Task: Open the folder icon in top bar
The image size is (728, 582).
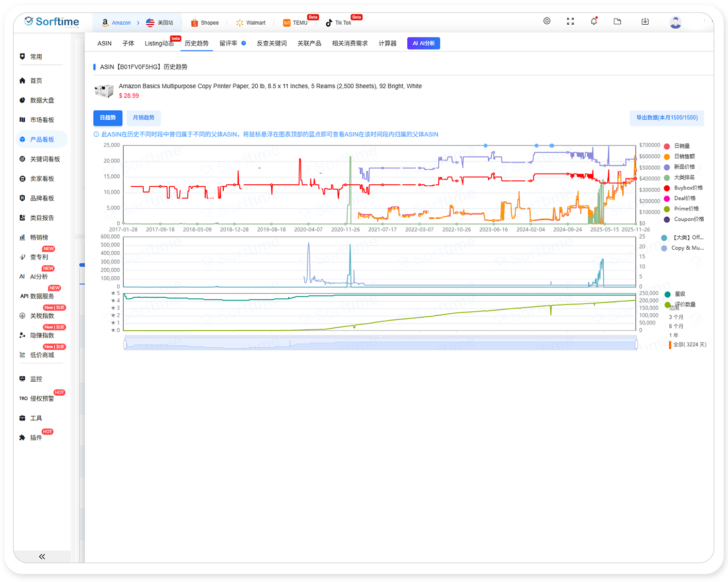Action: coord(617,21)
